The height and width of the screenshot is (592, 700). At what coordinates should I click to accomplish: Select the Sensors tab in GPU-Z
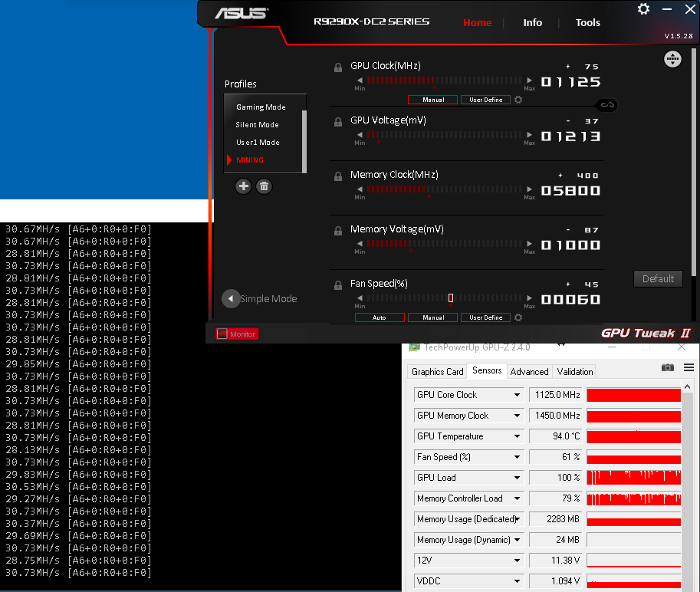[487, 370]
